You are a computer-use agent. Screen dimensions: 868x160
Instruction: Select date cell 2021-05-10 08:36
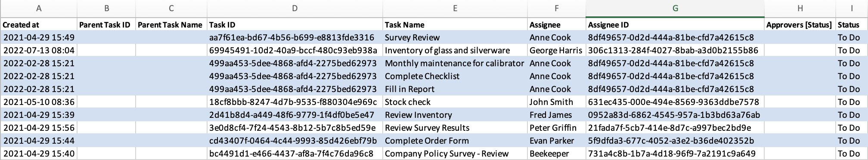coord(39,102)
